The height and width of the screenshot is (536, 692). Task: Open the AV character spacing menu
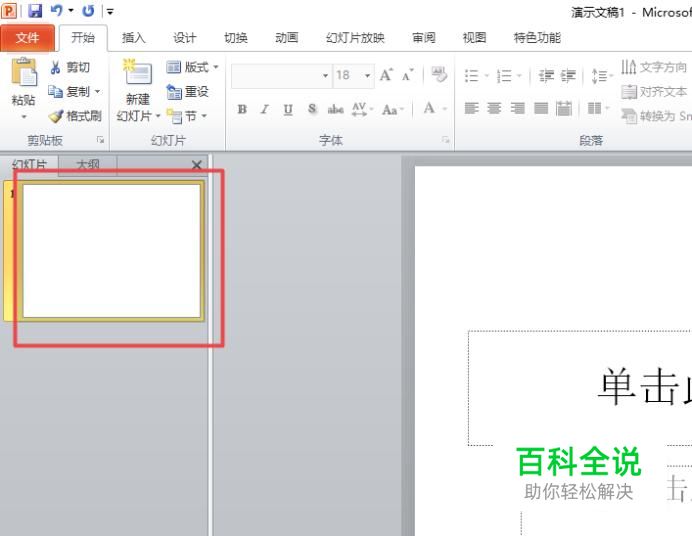[362, 109]
